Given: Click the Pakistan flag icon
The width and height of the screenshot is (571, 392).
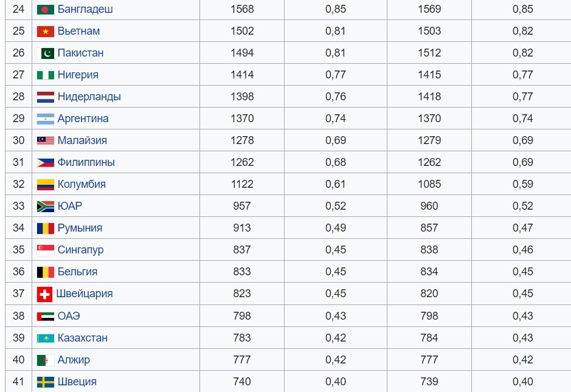Looking at the screenshot, I should pyautogui.click(x=46, y=53).
